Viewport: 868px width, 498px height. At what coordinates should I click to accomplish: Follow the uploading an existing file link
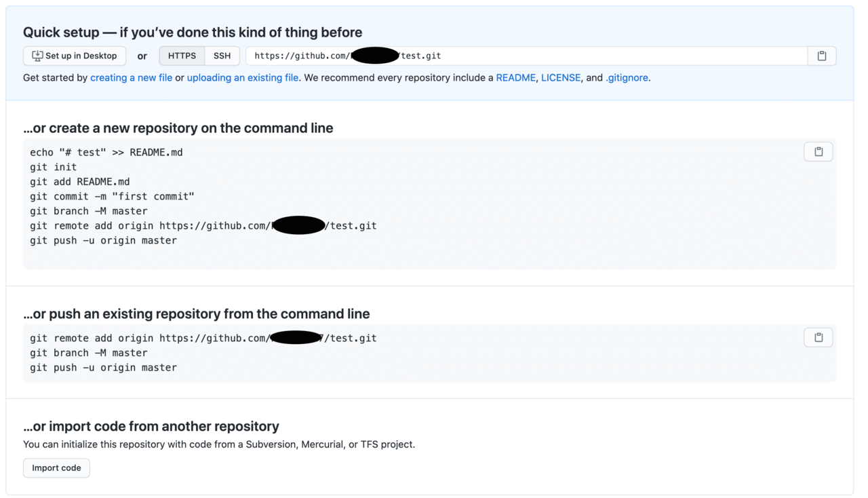click(243, 77)
